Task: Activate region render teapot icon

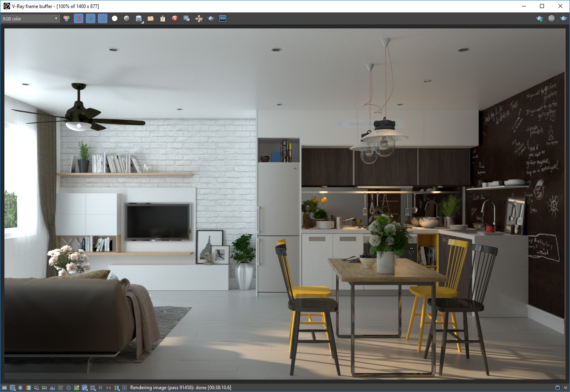Action: pyautogui.click(x=211, y=18)
